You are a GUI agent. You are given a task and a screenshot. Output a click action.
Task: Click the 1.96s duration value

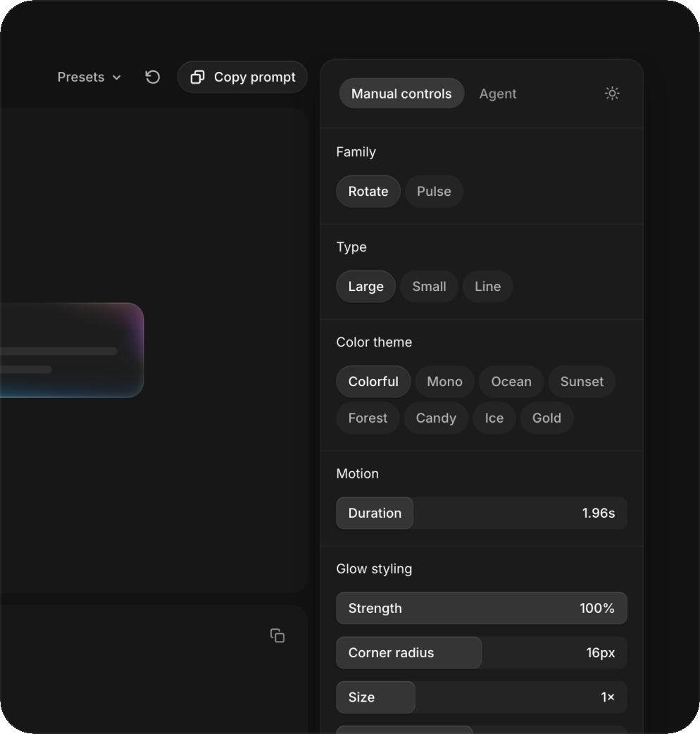(x=599, y=513)
